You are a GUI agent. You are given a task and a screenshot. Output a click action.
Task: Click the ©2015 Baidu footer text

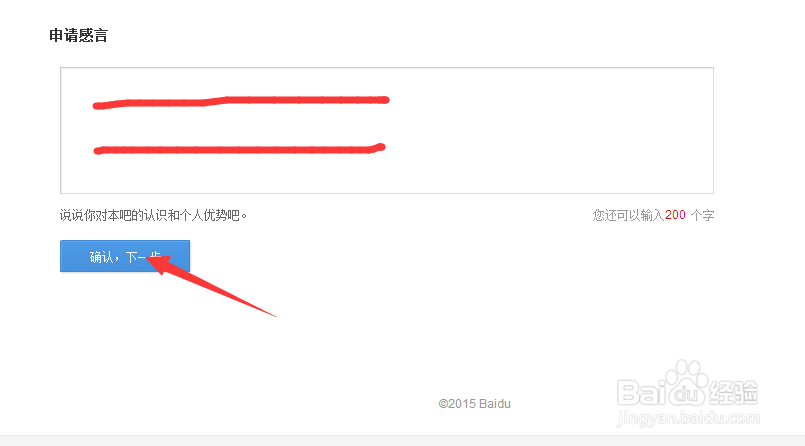tap(474, 404)
